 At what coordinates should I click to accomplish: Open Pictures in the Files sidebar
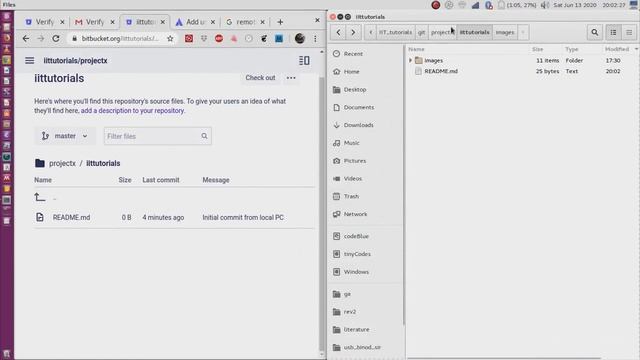355,161
